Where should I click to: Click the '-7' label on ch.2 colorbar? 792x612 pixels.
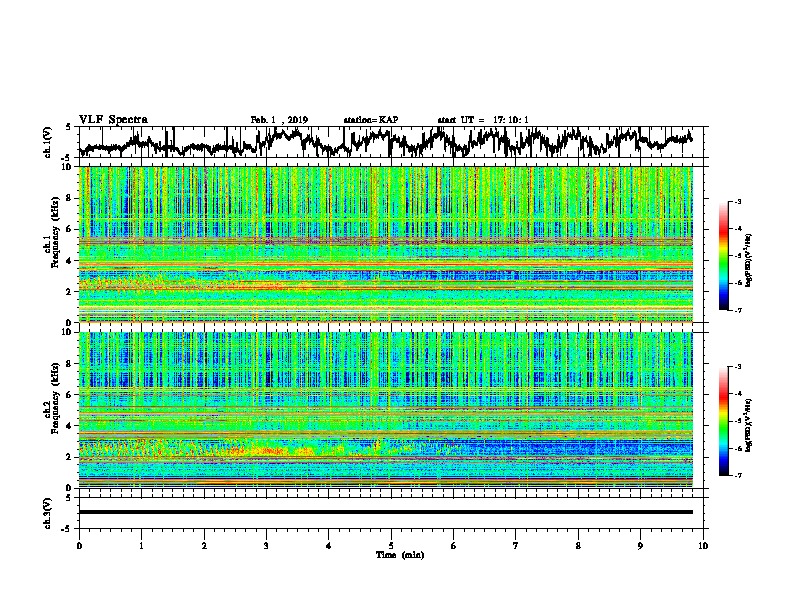tap(737, 475)
